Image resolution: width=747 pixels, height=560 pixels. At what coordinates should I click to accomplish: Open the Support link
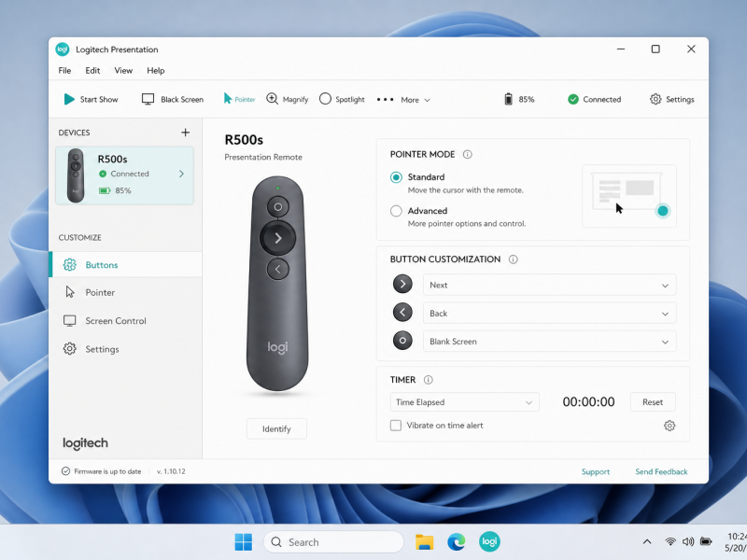pos(596,471)
